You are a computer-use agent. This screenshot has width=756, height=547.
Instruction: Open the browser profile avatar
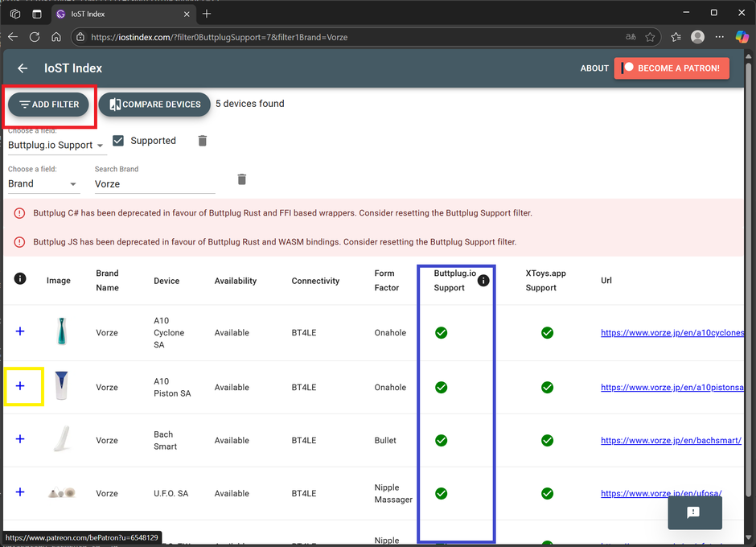pos(697,37)
